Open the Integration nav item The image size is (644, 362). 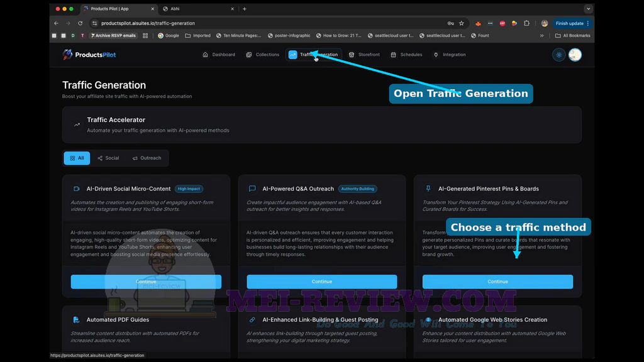pos(449,55)
